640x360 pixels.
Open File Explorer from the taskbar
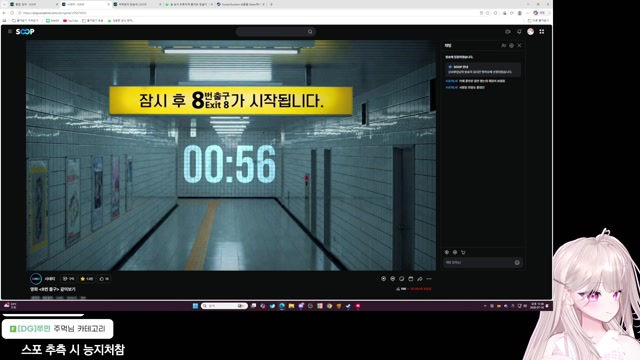click(x=291, y=306)
